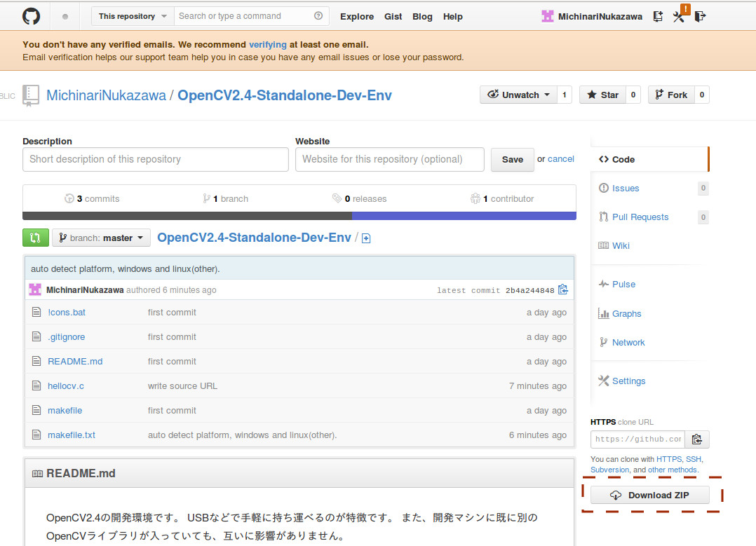The height and width of the screenshot is (546, 756).
Task: Click the verifying email link
Action: tap(268, 45)
